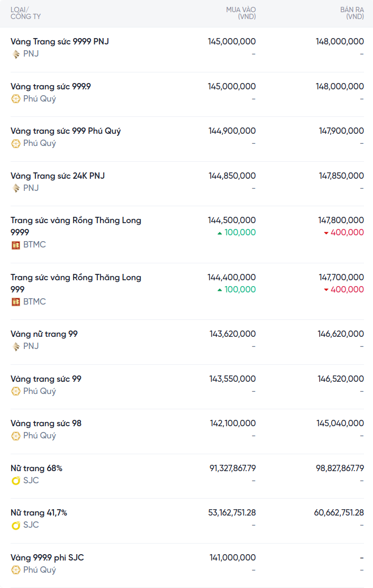373x588 pixels.
Task: Click the SJC logo under Nữ trang 41,7%
Action: [x=16, y=525]
